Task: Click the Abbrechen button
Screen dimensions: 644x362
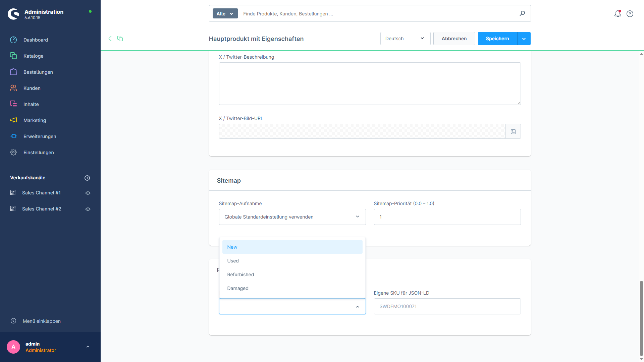Action: point(454,39)
